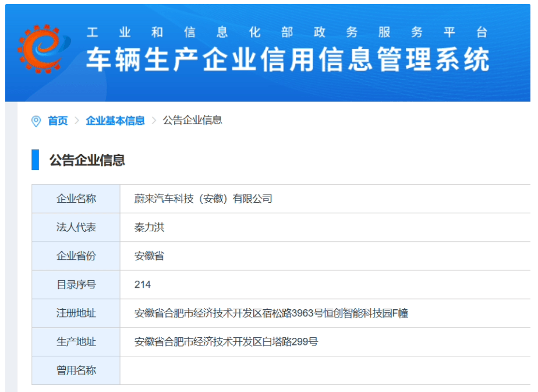Select legal representative 秦力洪
Image resolution: width=538 pixels, height=392 pixels.
149,227
